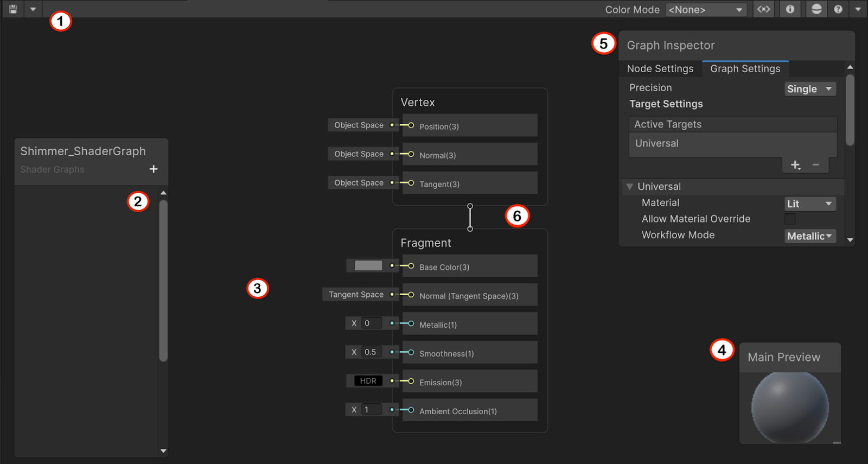868x464 pixels.
Task: Open the Color Mode dropdown
Action: coord(705,10)
